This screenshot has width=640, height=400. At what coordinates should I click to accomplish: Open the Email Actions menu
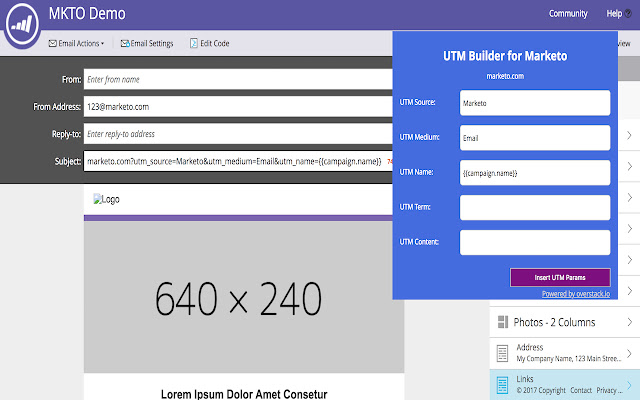point(76,43)
